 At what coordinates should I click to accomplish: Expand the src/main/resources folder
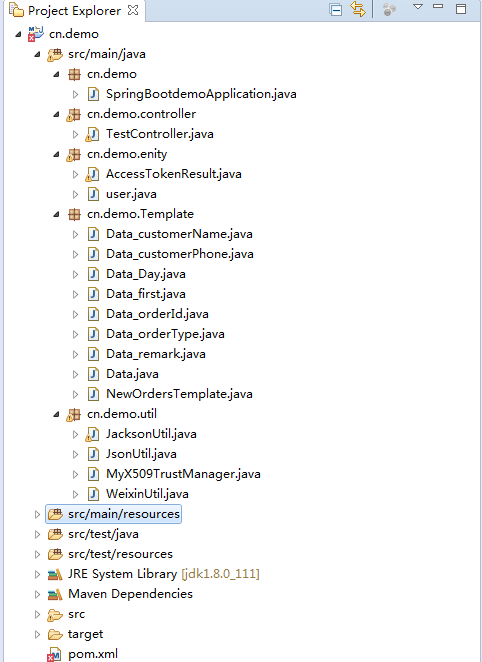click(x=37, y=514)
